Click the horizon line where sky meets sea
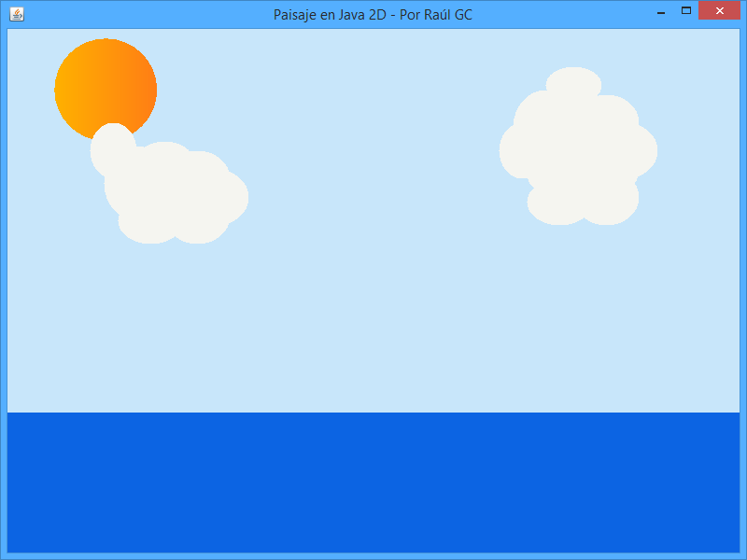Image resolution: width=747 pixels, height=560 pixels. [x=373, y=411]
